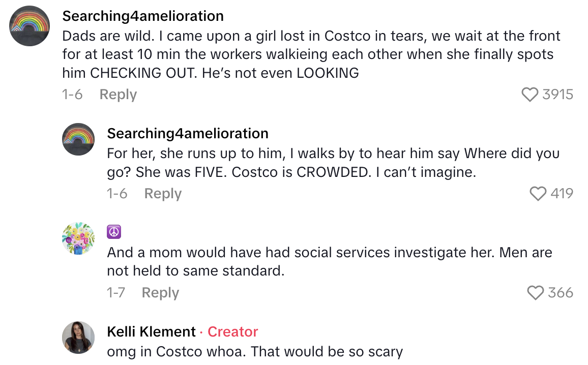This screenshot has height=365, width=588.
Task: Click the 419 like count
Action: pyautogui.click(x=562, y=194)
